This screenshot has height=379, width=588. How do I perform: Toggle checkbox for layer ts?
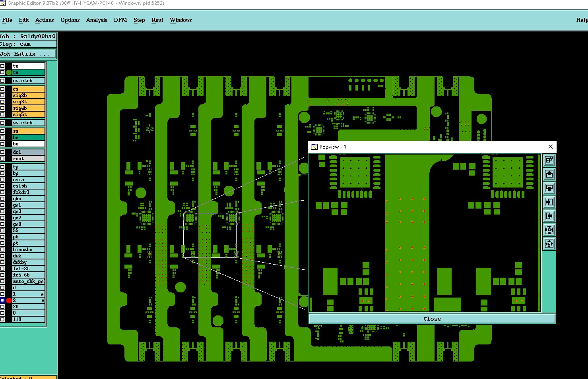pos(2,72)
